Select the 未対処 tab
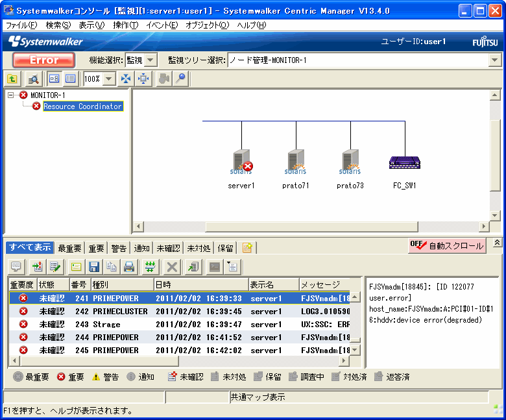Viewport: 506px width, 420px height. 199,248
